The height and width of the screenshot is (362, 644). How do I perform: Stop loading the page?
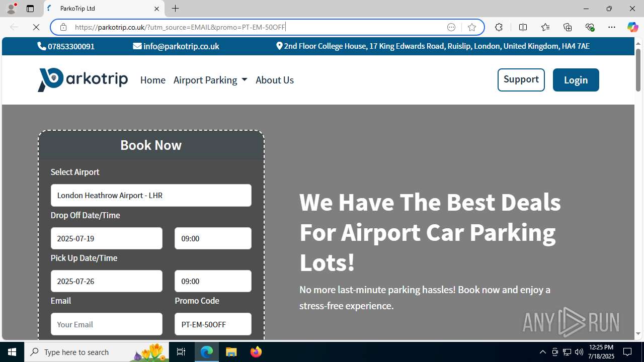pyautogui.click(x=36, y=27)
